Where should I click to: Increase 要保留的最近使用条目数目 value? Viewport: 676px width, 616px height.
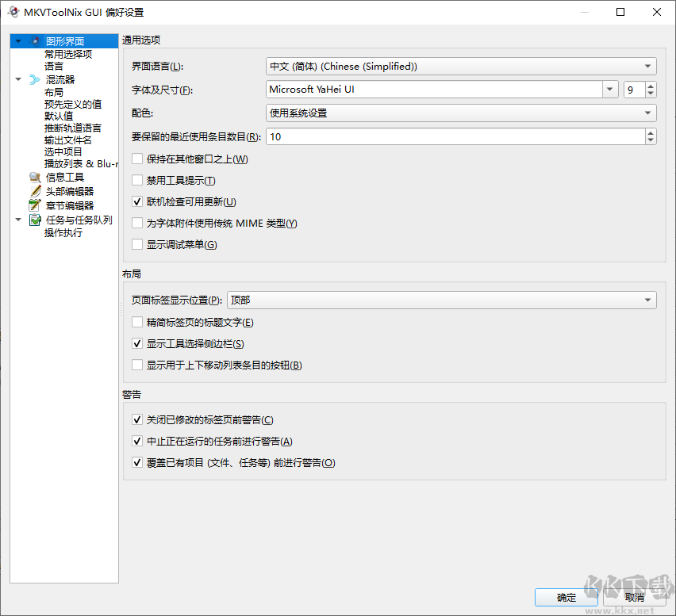pos(651,132)
